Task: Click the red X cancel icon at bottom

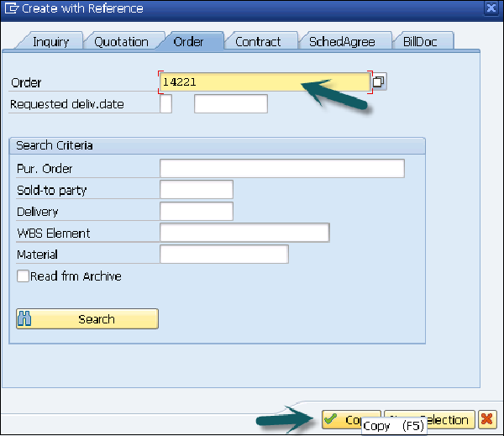Action: coord(486,419)
